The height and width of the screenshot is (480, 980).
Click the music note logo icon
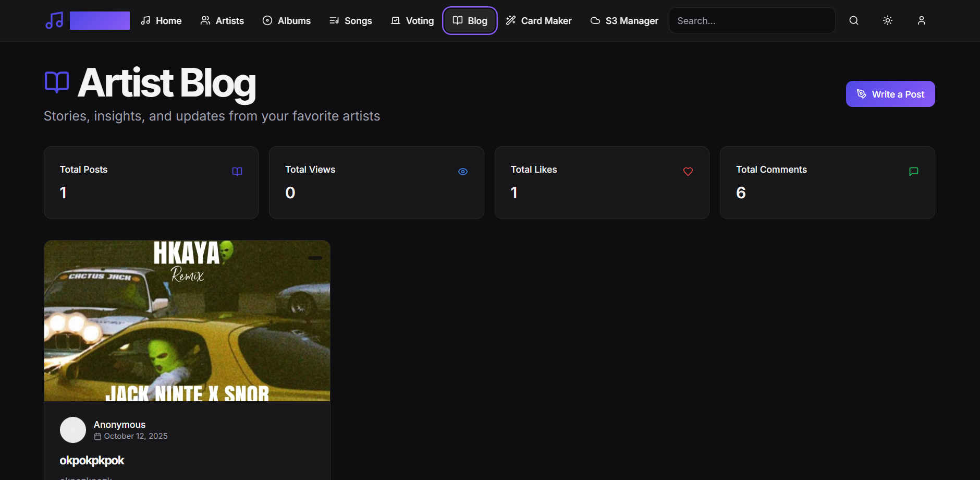pos(54,20)
